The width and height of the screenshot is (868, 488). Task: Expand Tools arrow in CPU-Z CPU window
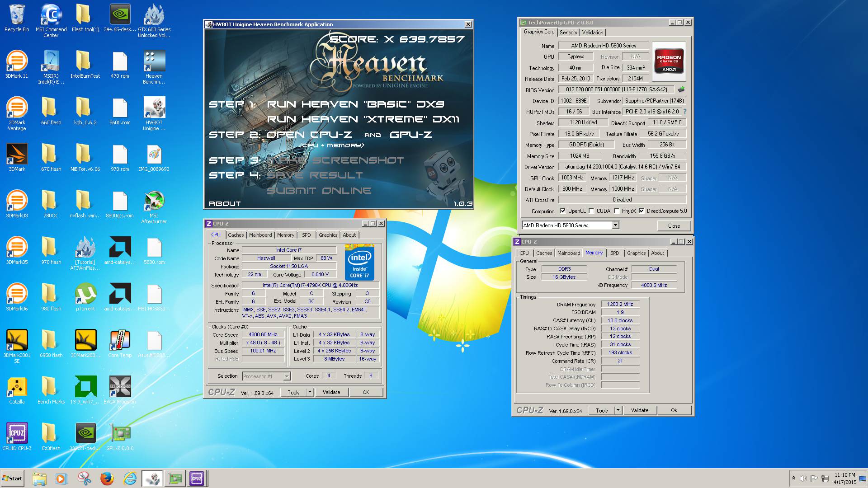click(310, 392)
